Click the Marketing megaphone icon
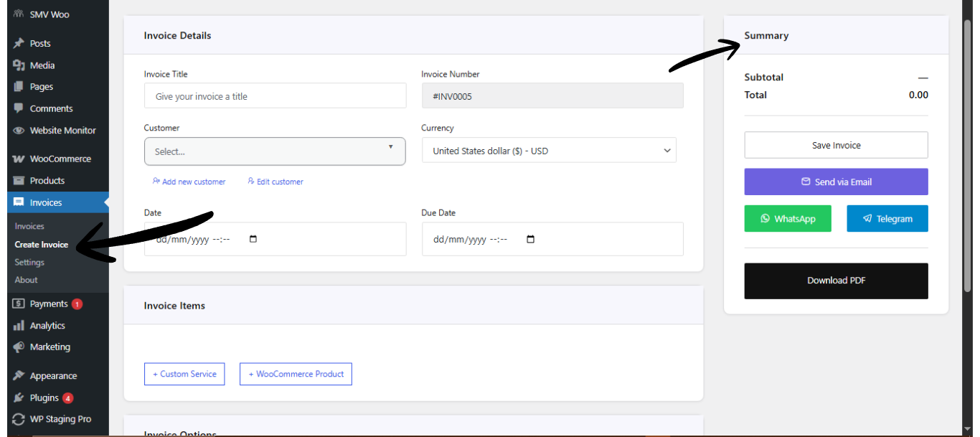This screenshot has height=437, width=980. (x=19, y=347)
